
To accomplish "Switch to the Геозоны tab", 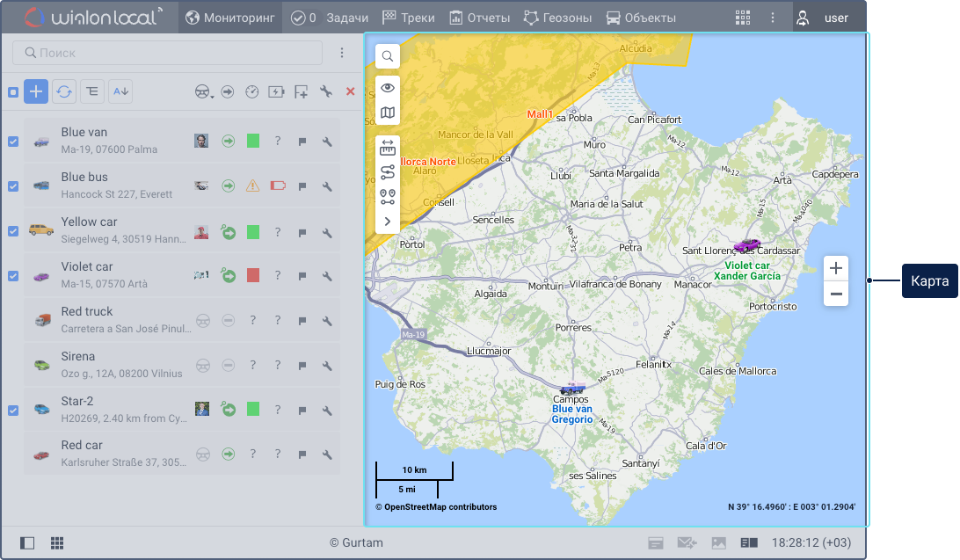I will click(x=557, y=18).
